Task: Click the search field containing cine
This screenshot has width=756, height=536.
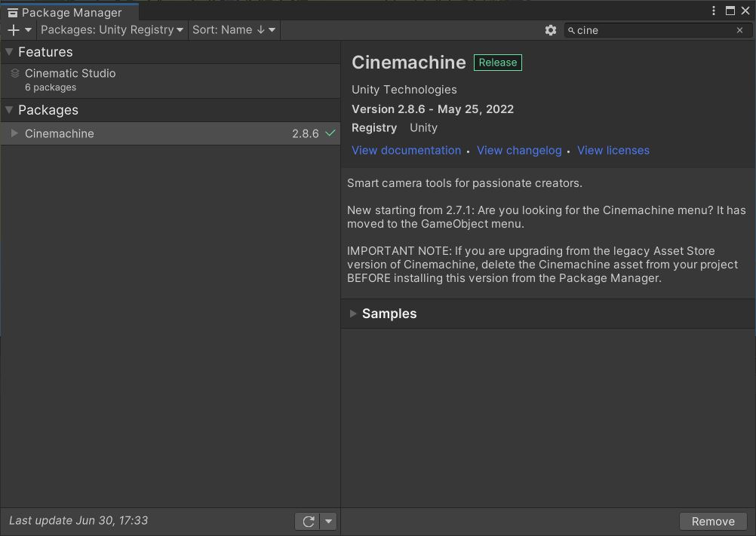Action: (x=658, y=30)
